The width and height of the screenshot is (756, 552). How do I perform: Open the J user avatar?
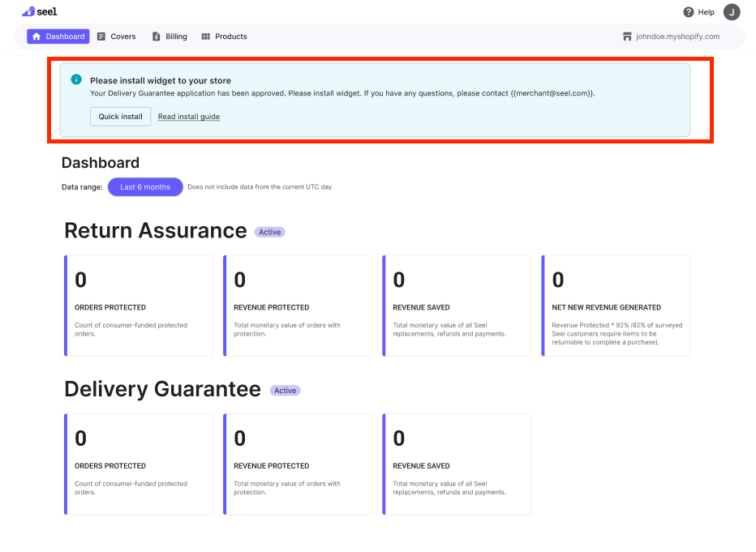click(731, 11)
